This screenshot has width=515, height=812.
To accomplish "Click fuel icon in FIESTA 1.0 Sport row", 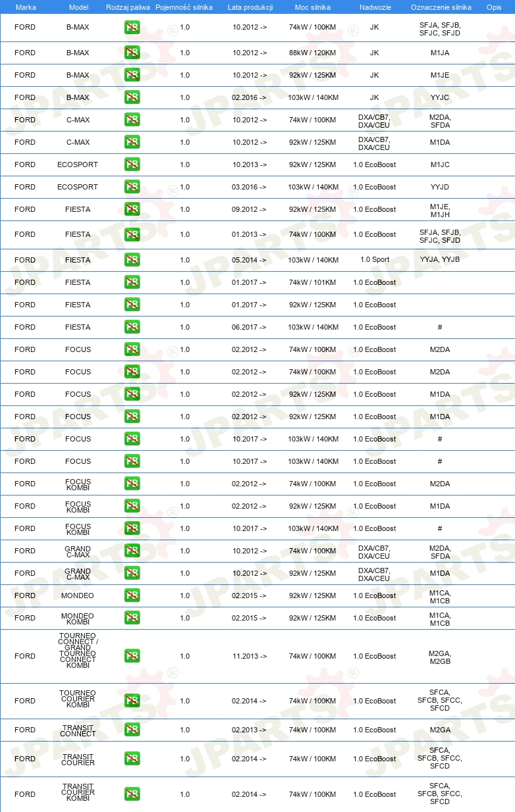I will pyautogui.click(x=132, y=260).
